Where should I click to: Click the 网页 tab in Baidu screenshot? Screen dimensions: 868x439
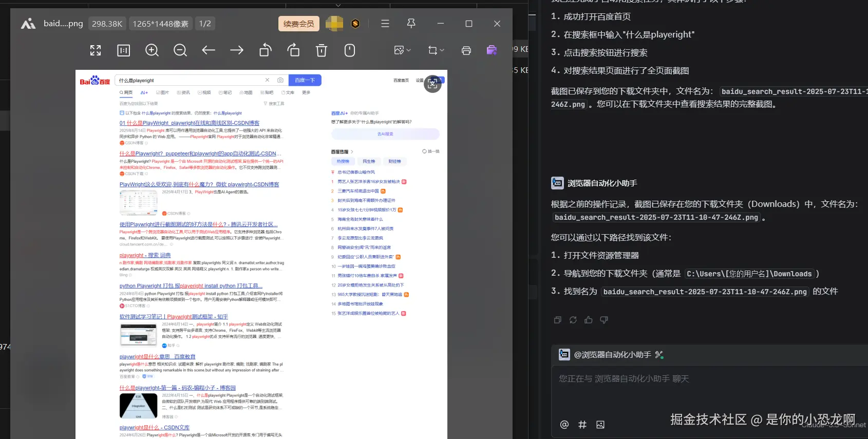[126, 93]
